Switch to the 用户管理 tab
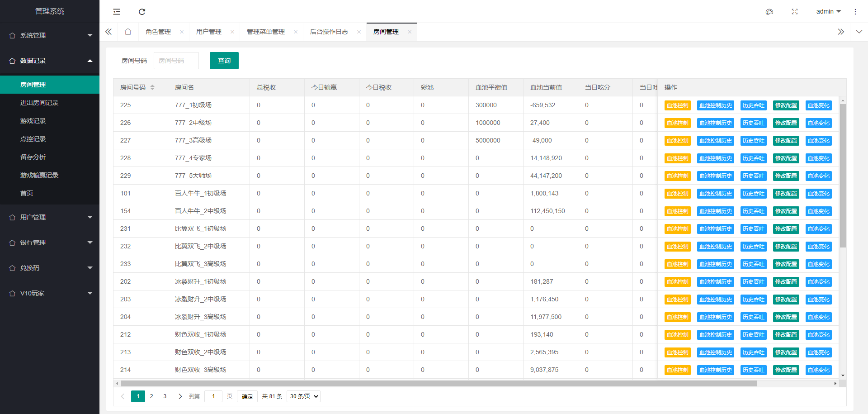Screen dimensions: 868x414 (x=208, y=32)
